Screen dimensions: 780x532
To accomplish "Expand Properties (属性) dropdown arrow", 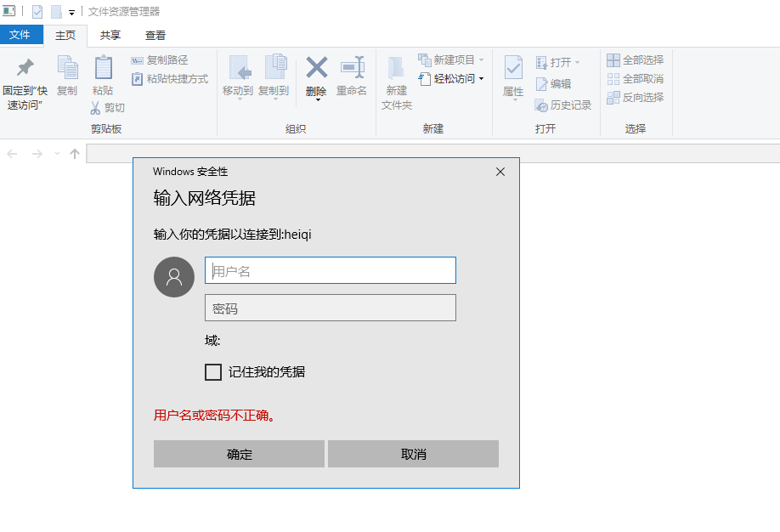I will (x=515, y=100).
